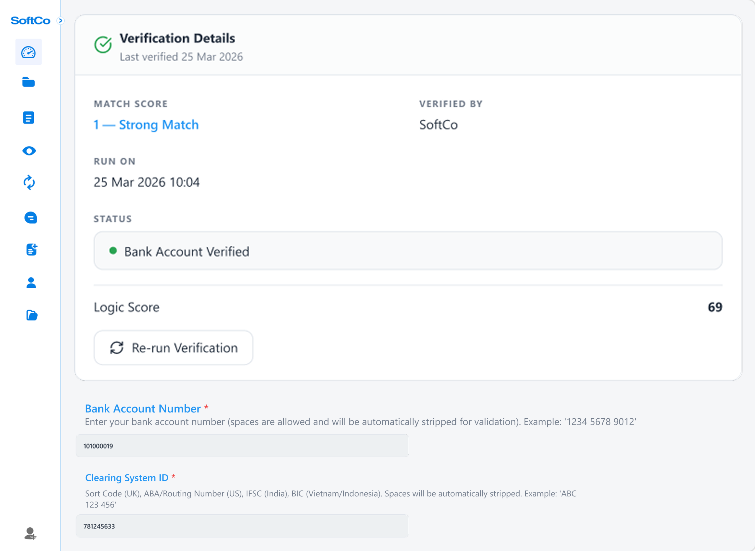Click the Bank Account Number label
The height and width of the screenshot is (551, 756).
(143, 408)
